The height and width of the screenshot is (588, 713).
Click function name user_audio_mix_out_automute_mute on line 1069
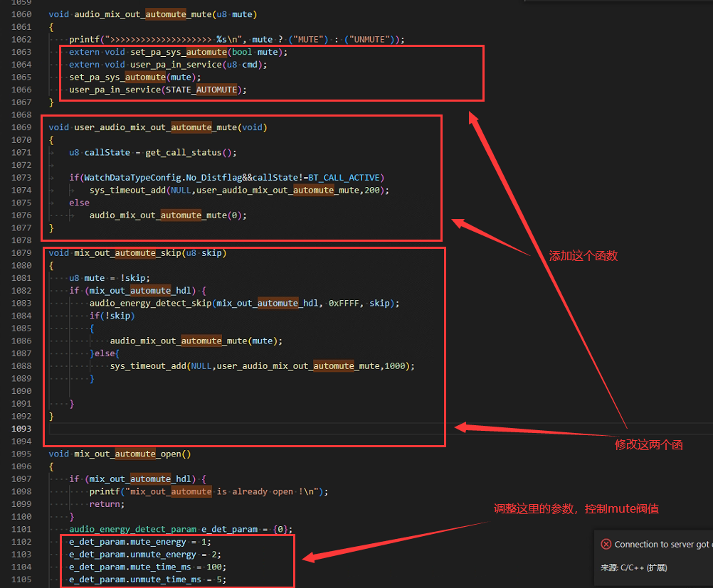click(x=156, y=128)
